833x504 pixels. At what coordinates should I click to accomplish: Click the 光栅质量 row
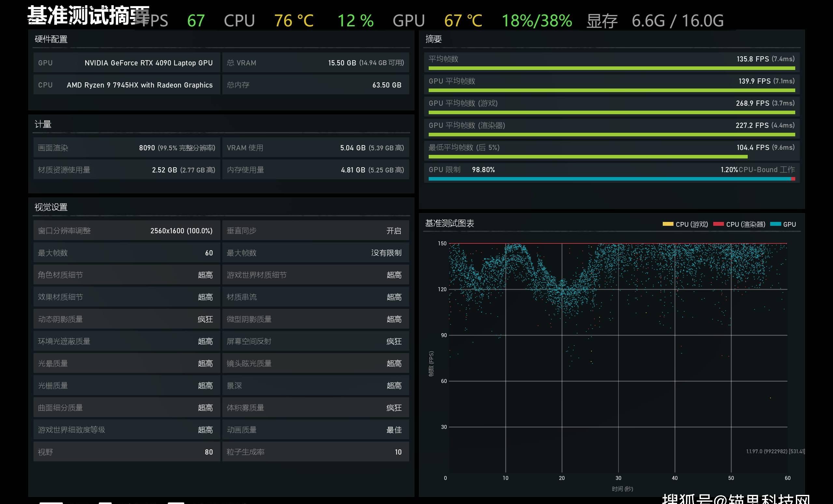click(127, 385)
